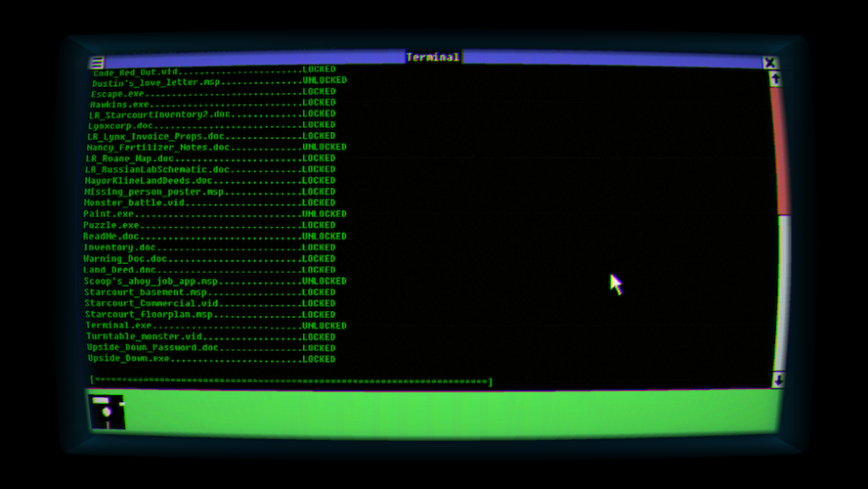Click UNLOCKED status next to Dustin's_love_letter.msp
The image size is (868, 489).
[x=325, y=81]
